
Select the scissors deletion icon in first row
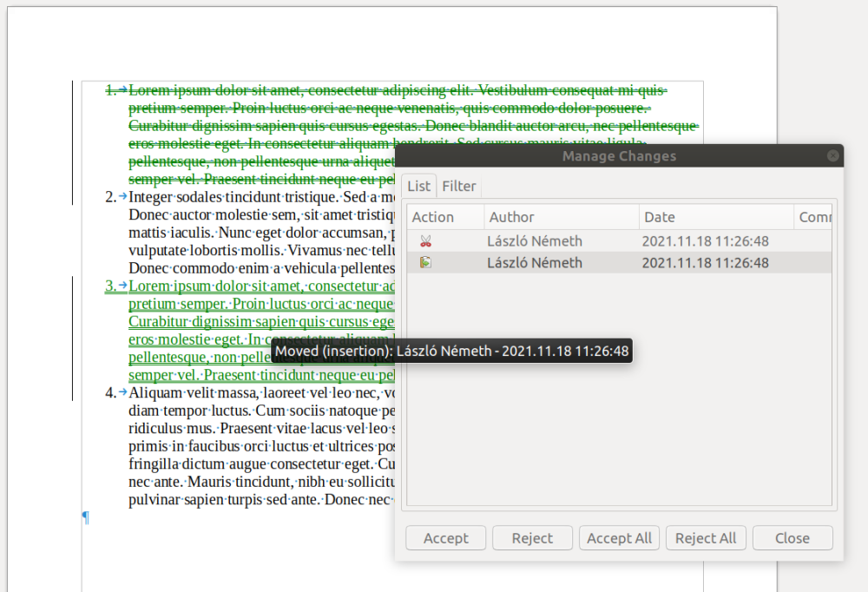pos(425,241)
